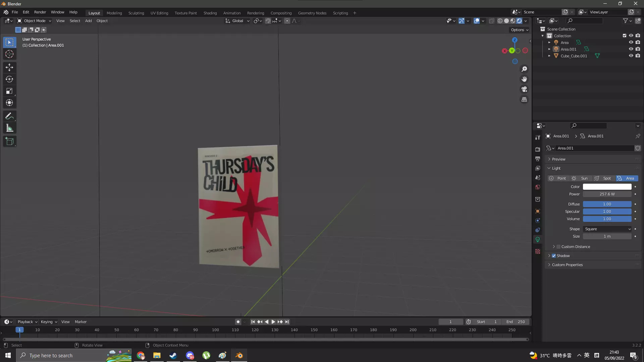
Task: Select the Scale tool
Action: point(9,91)
